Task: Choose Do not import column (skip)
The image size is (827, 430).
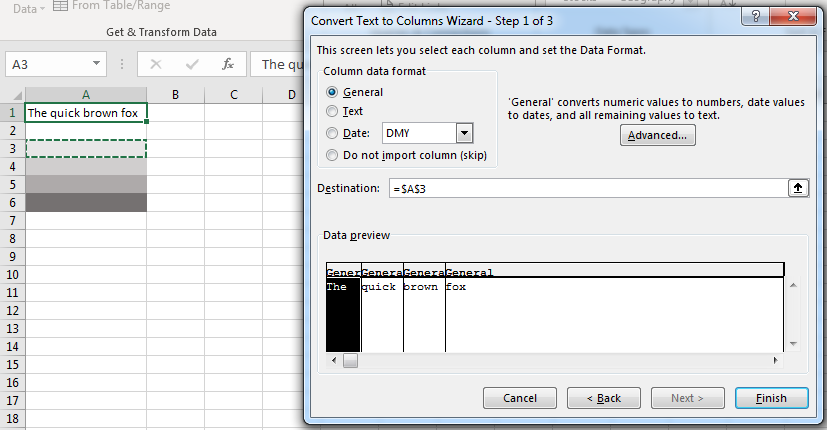Action: click(333, 155)
